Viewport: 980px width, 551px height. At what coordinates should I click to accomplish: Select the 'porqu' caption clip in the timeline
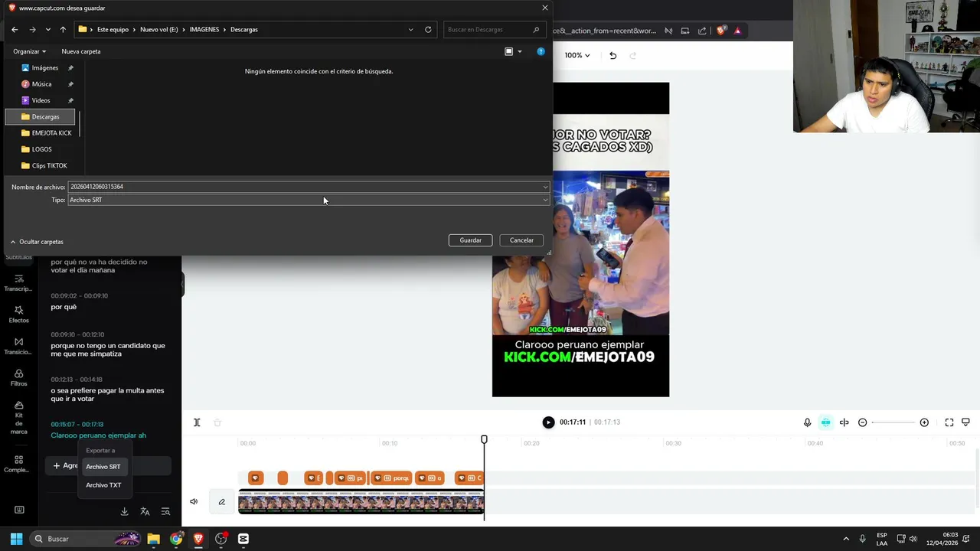point(392,478)
